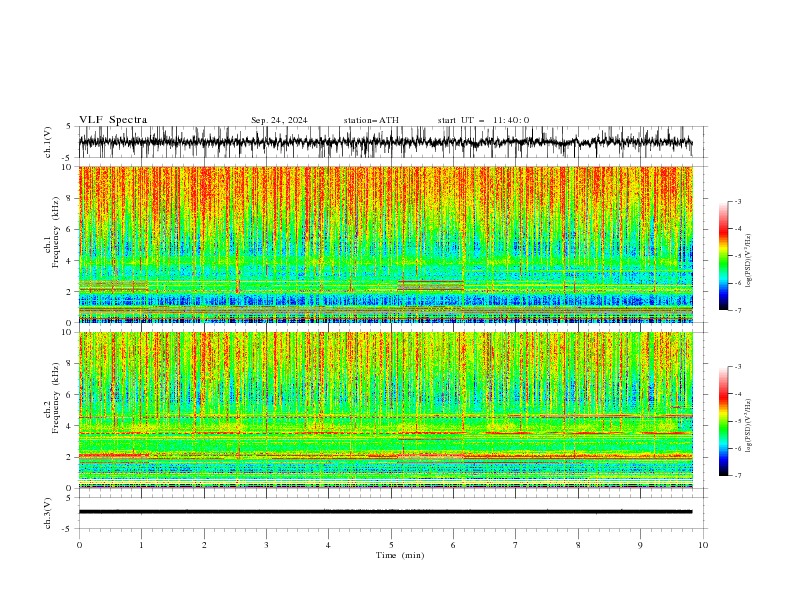Click the "9" tick on the time axis

640,545
